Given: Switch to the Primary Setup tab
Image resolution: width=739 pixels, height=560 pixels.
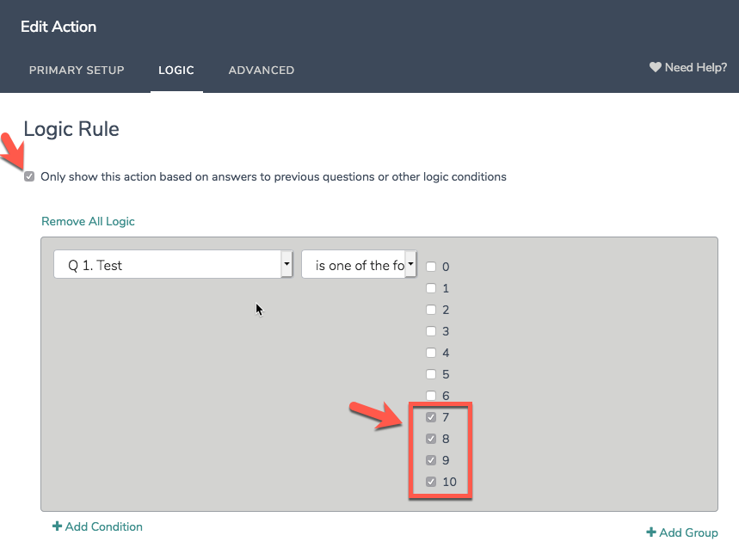Looking at the screenshot, I should (77, 71).
